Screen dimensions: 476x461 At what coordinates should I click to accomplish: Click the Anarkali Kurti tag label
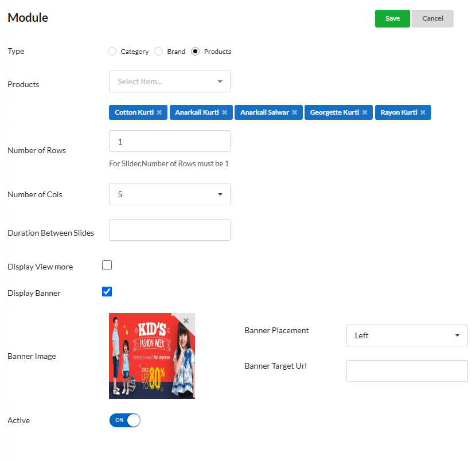click(197, 112)
